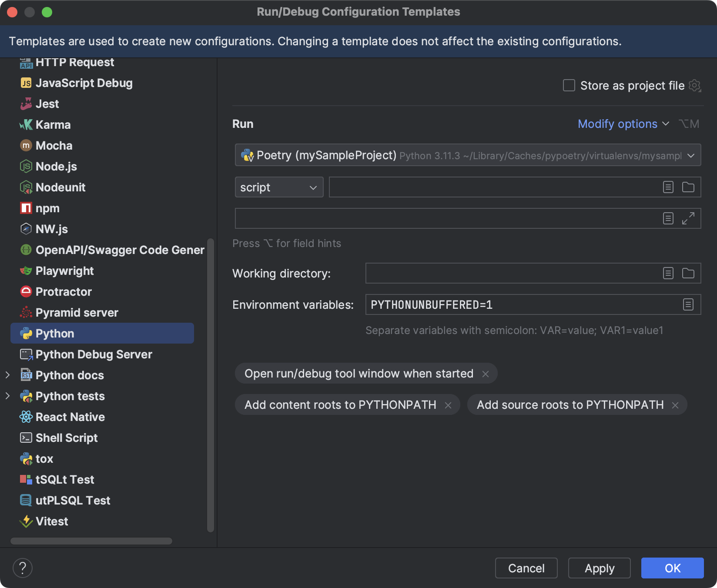This screenshot has width=717, height=588.
Task: Click the Apply button
Action: pos(599,568)
